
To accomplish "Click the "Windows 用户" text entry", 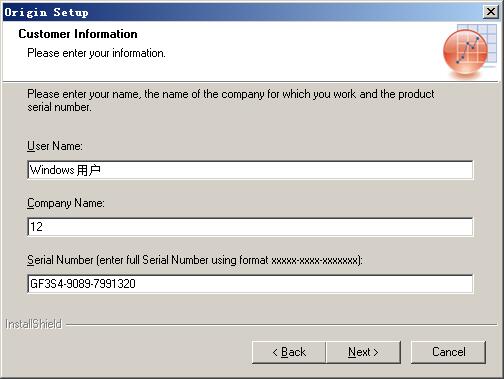I will (x=65, y=170).
